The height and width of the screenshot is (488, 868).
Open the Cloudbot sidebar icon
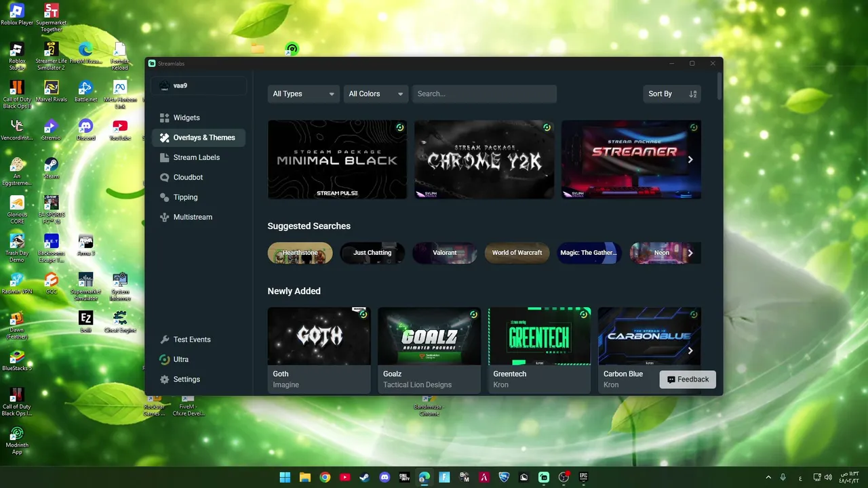[164, 177]
